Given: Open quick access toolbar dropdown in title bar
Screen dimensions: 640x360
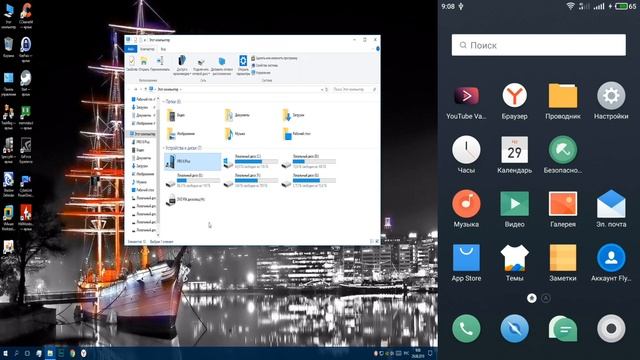Looking at the screenshot, I should click(x=144, y=40).
